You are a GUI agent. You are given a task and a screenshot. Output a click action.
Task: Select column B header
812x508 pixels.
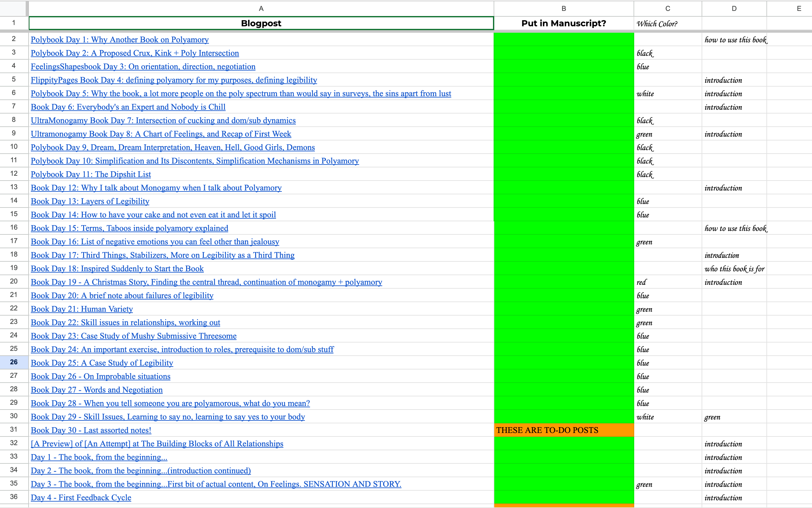564,8
